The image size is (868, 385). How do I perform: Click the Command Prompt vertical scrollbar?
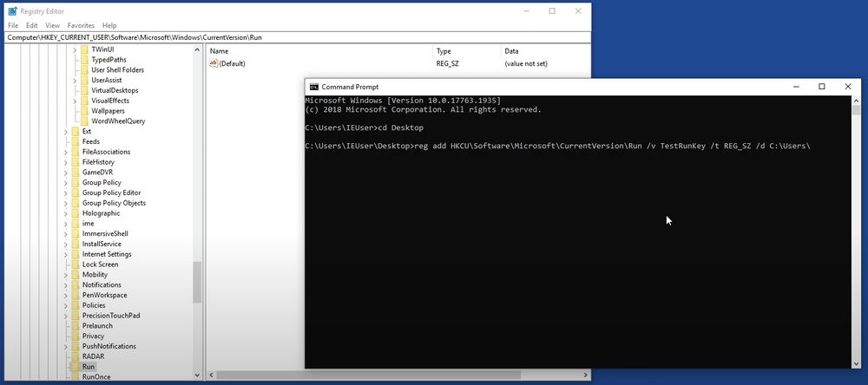click(x=856, y=232)
